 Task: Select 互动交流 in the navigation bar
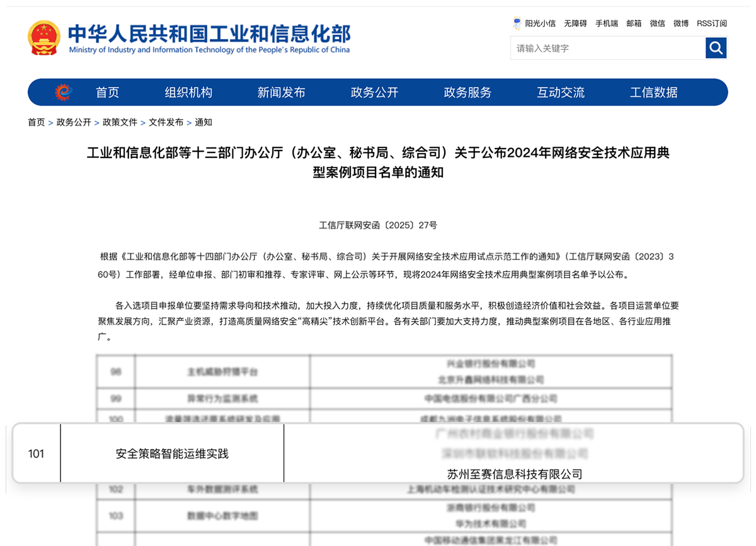pyautogui.click(x=560, y=93)
